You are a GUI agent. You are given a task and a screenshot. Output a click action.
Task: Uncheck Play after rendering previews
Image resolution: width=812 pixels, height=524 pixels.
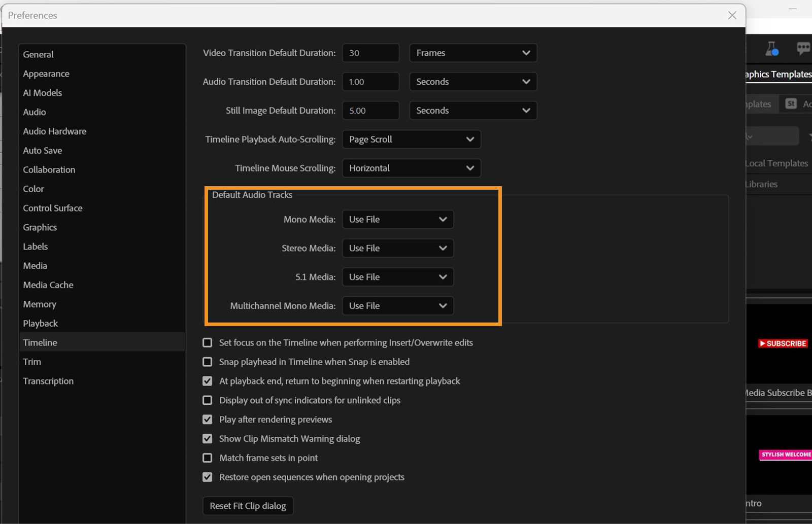click(207, 420)
